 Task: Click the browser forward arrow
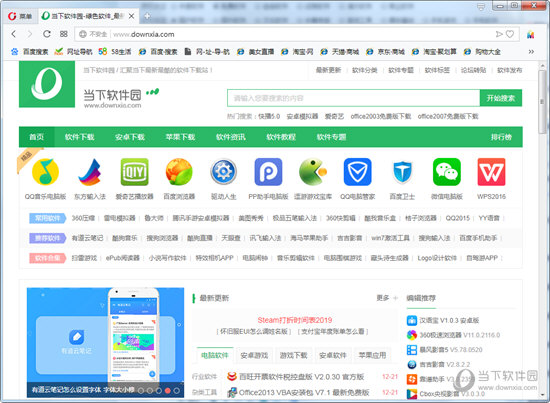pos(29,34)
